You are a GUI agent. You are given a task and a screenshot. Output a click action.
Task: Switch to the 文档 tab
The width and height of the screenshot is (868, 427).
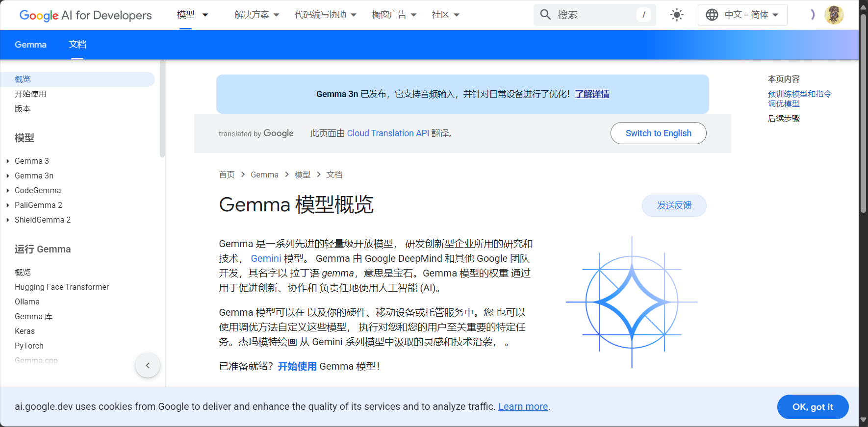(77, 45)
